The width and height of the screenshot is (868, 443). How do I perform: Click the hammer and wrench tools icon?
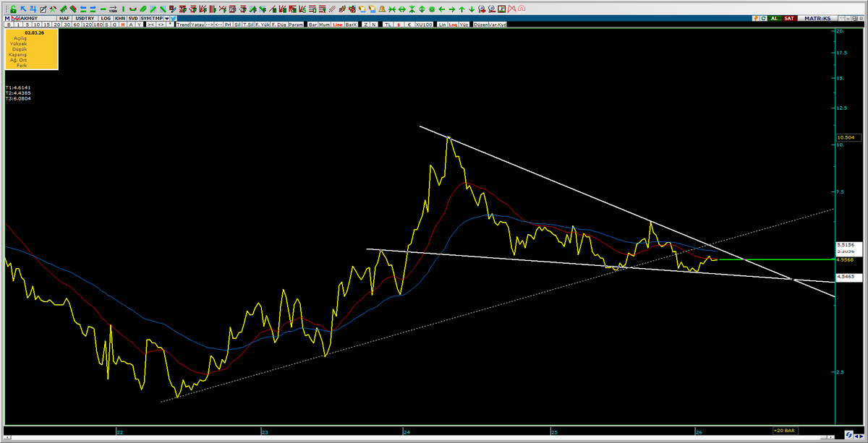(x=53, y=9)
